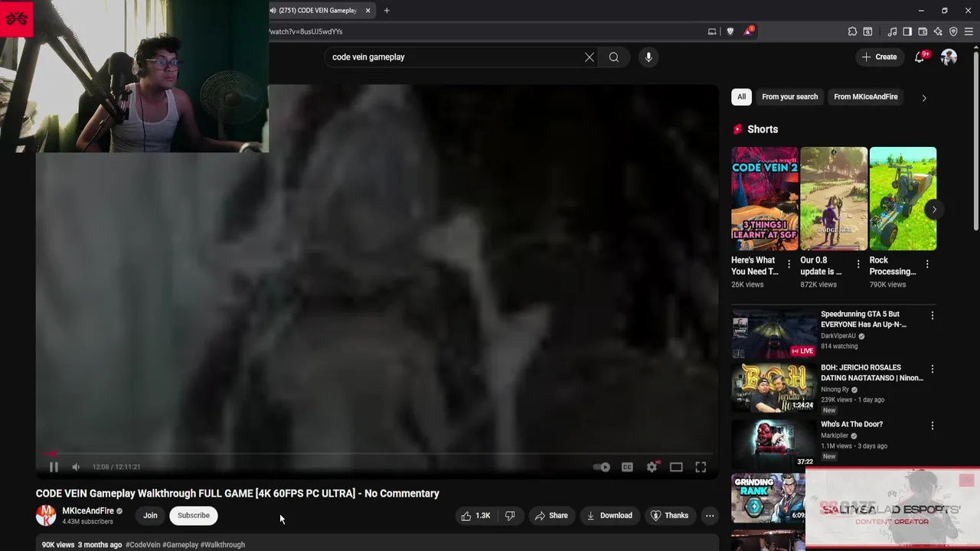Image resolution: width=980 pixels, height=551 pixels.
Task: Close the CODE VEIN Gameplay tab
Action: (368, 11)
